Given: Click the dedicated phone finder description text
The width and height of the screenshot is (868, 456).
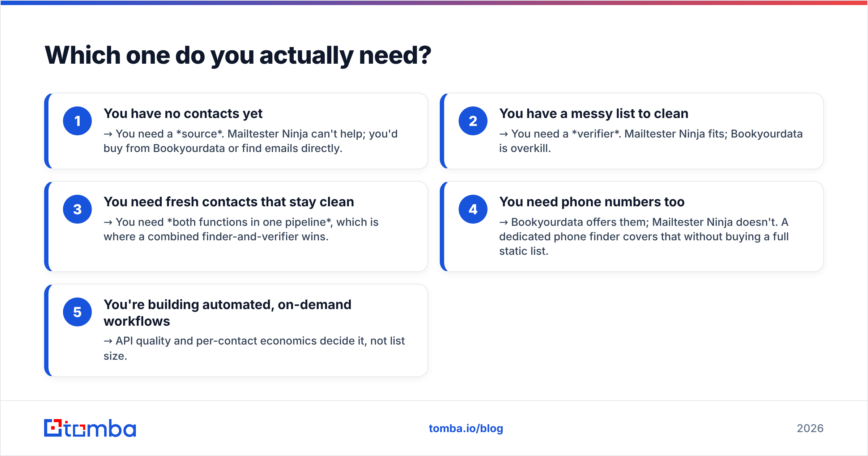Looking at the screenshot, I should tap(644, 237).
